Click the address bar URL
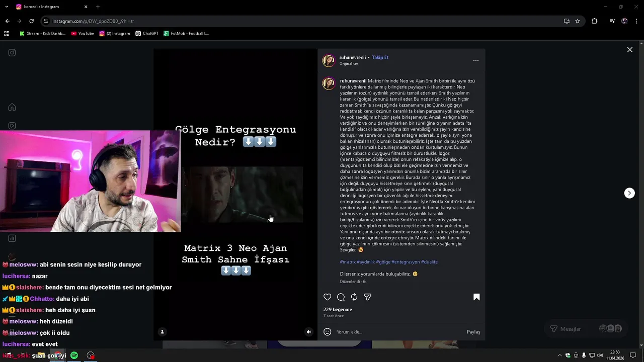This screenshot has width=644, height=362. [93, 21]
